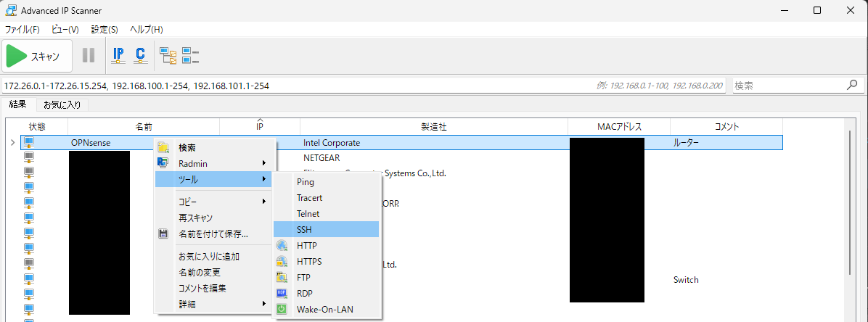Screen dimensions: 868x322
Task: Select the OPNsense name cell
Action: pos(91,143)
